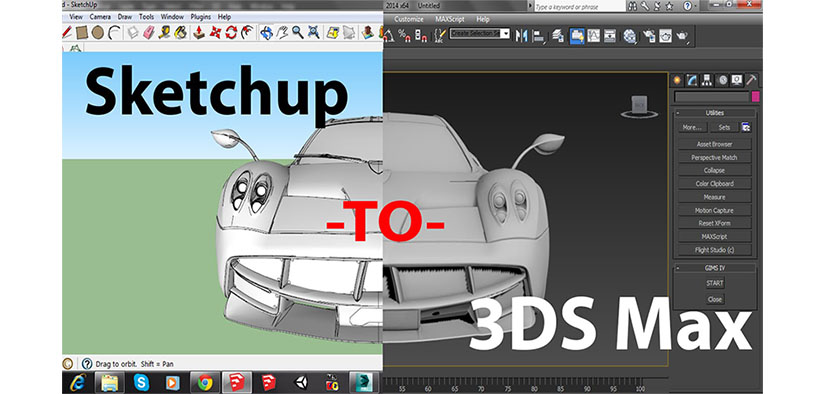This screenshot has width=825, height=394.
Task: Select the Rectangle tool in SketchUp toolbar
Action: tap(82, 33)
